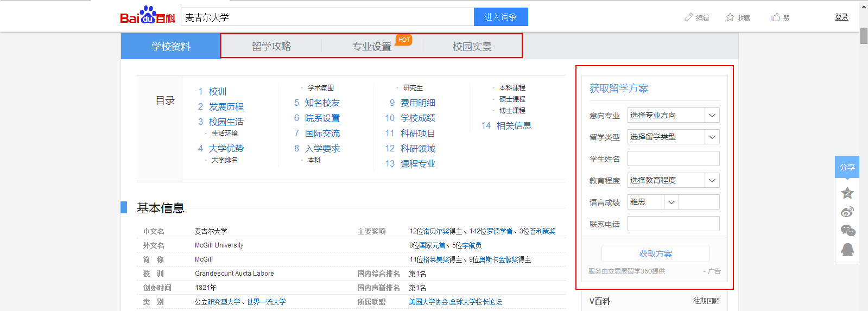The width and height of the screenshot is (868, 311).
Task: Open the 美国大学协会 link
Action: 428,302
